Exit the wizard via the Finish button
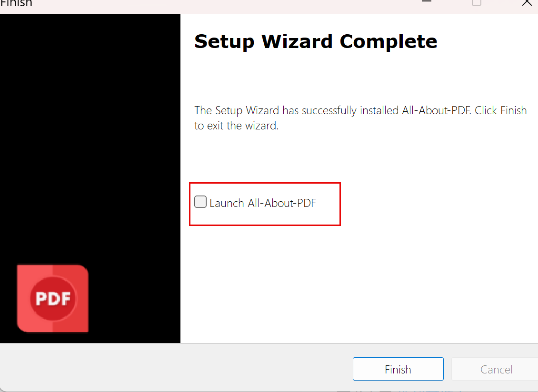Viewport: 538px width, 392px height. coord(398,369)
